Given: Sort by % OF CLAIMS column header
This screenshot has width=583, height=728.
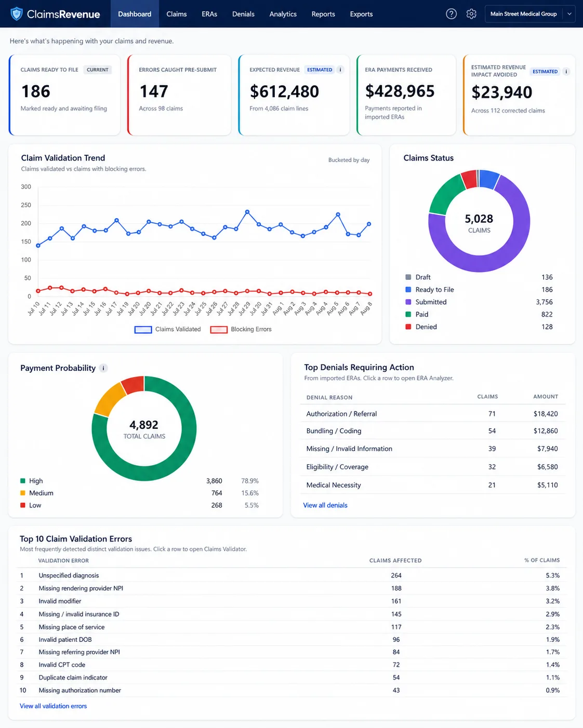Looking at the screenshot, I should pyautogui.click(x=542, y=561).
